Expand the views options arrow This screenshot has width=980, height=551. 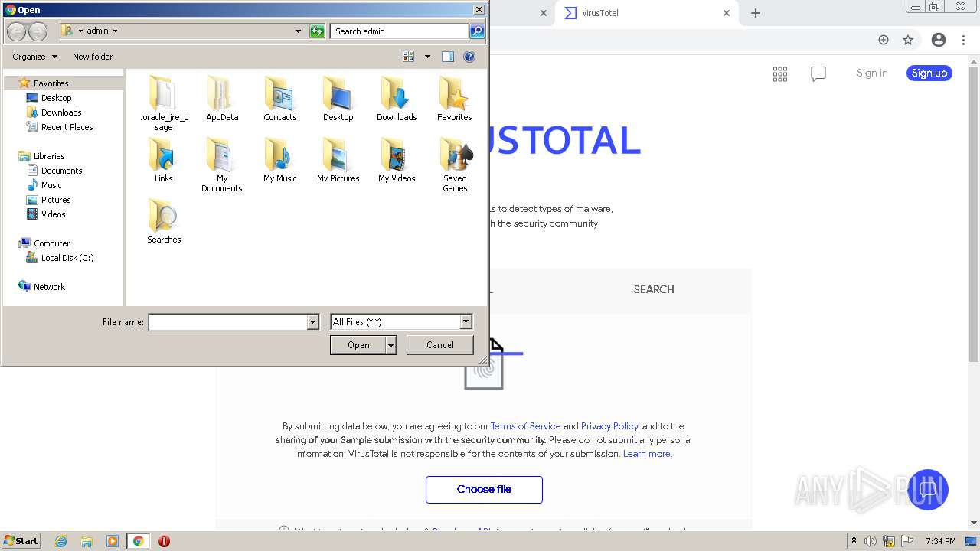(x=427, y=57)
